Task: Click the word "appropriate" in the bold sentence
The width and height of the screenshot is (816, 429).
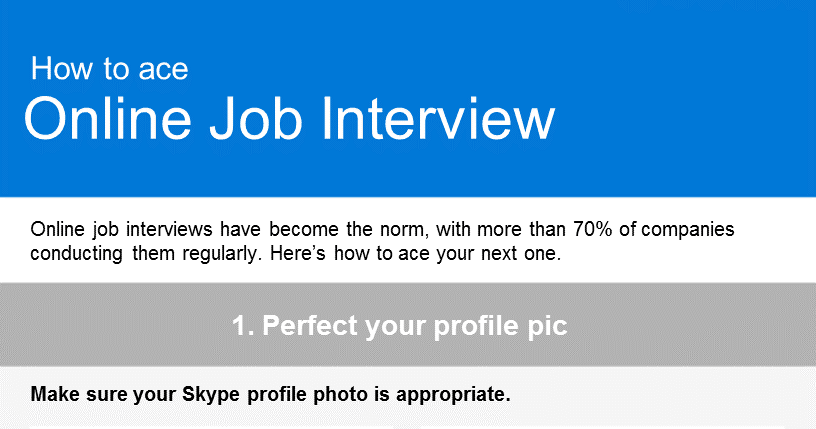Action: (x=451, y=396)
